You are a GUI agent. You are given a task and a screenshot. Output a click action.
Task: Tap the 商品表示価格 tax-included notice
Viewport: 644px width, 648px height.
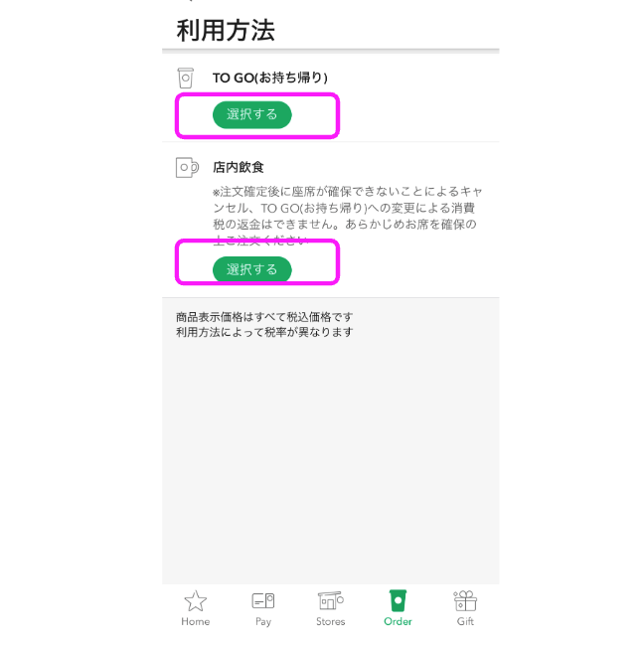264,317
